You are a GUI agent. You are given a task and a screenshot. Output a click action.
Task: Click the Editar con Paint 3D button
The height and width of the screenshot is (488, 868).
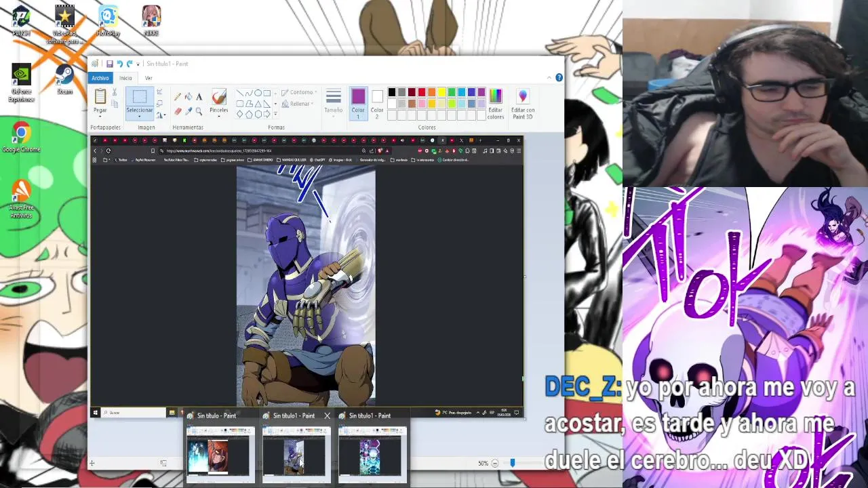click(x=522, y=104)
